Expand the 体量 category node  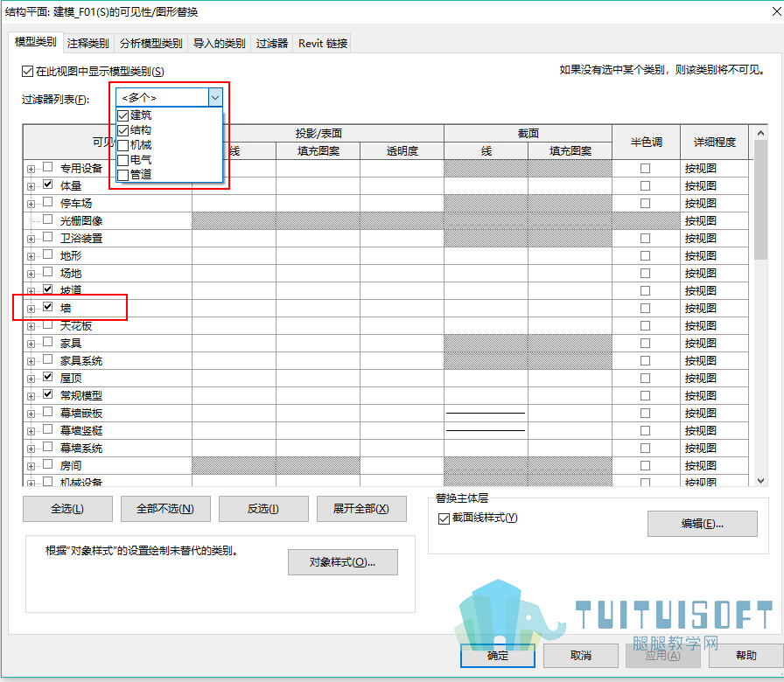31,186
